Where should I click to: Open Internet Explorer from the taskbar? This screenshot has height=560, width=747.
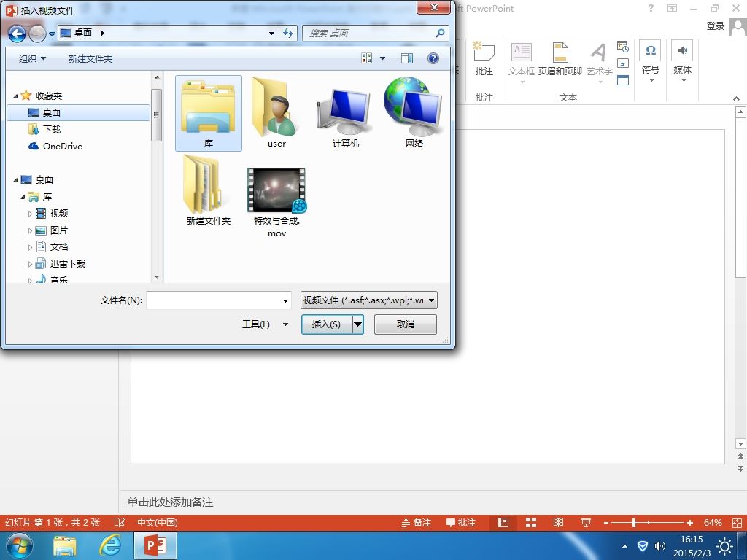click(x=110, y=545)
